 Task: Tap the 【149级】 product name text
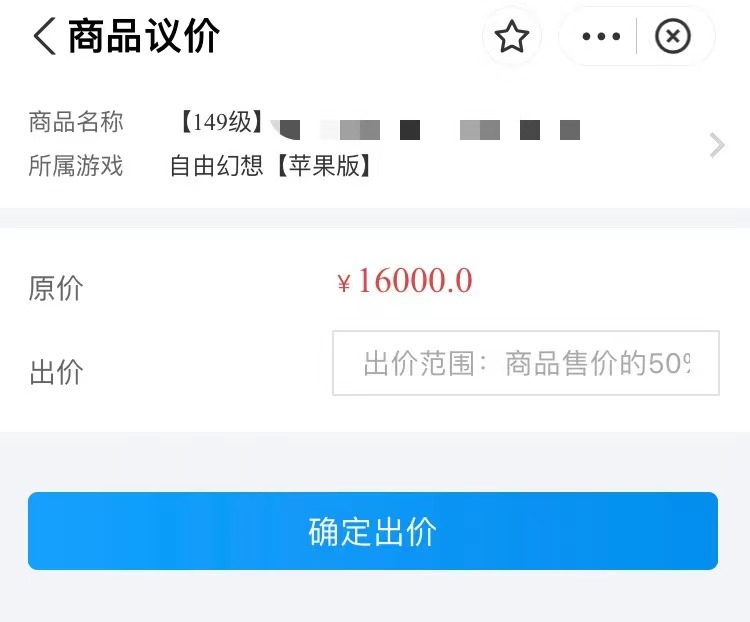click(221, 122)
